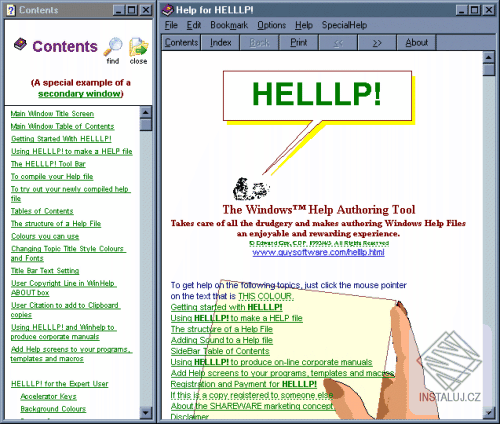Open Accelerator Keys link

pos(48,397)
